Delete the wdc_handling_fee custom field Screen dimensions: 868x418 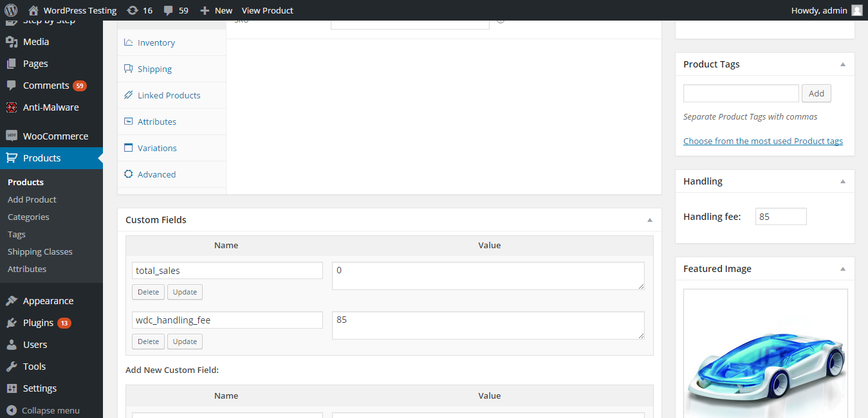[148, 341]
